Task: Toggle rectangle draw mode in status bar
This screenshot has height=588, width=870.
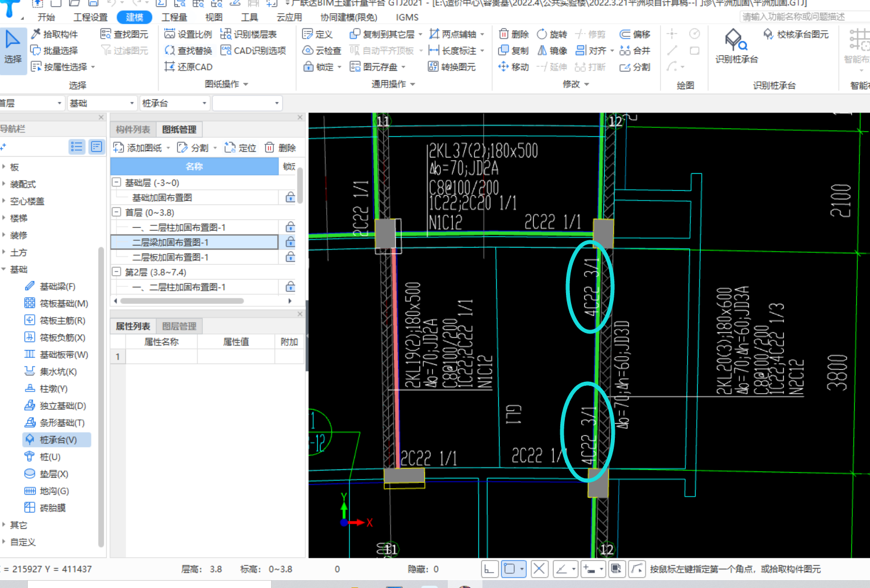Action: (513, 569)
